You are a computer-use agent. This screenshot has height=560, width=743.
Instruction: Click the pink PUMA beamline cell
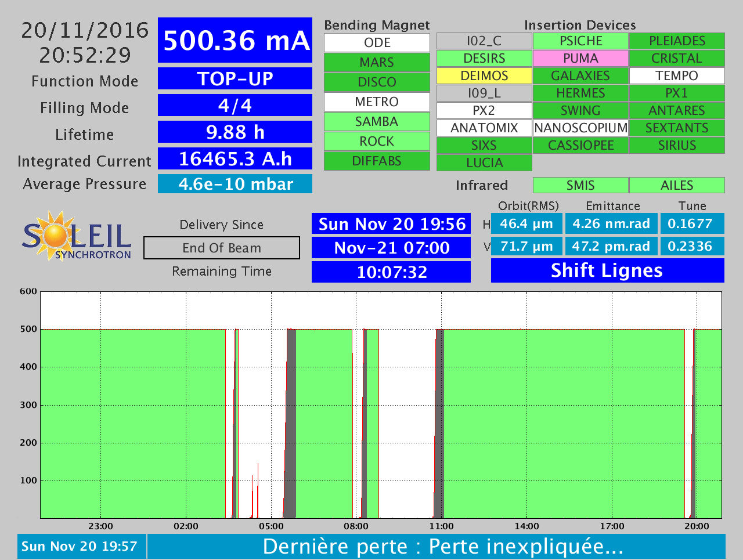[580, 58]
